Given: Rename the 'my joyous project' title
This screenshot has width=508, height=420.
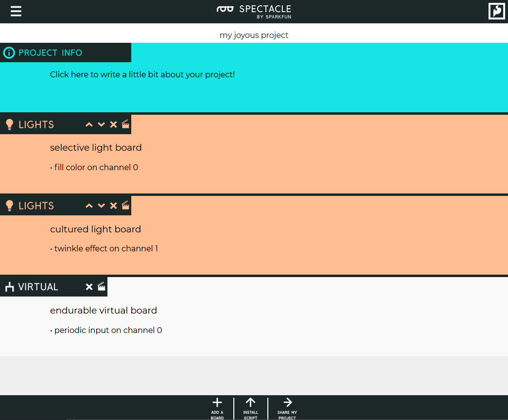Looking at the screenshot, I should [x=254, y=35].
